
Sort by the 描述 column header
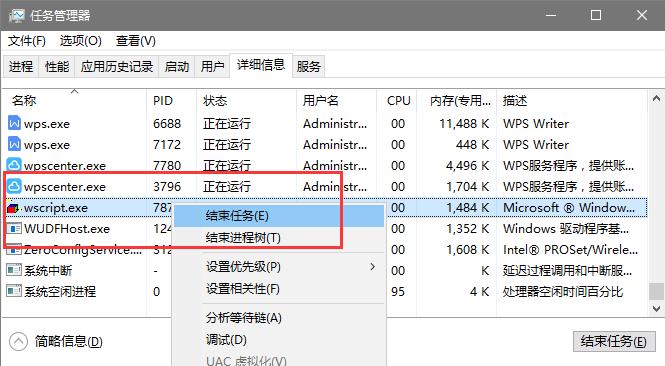coord(572,101)
